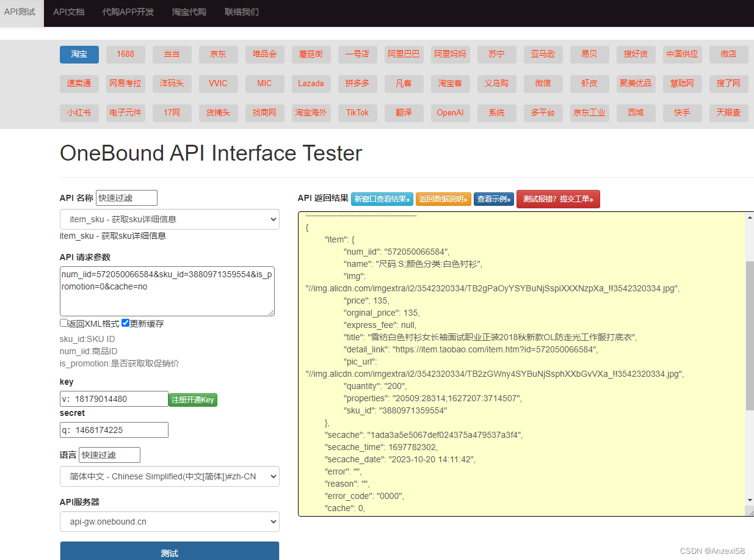Select the 中国供应 platform button

683,54
